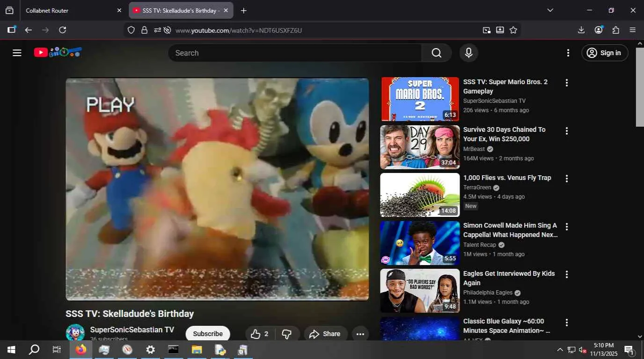Open Task View on the taskbar

pyautogui.click(x=57, y=350)
